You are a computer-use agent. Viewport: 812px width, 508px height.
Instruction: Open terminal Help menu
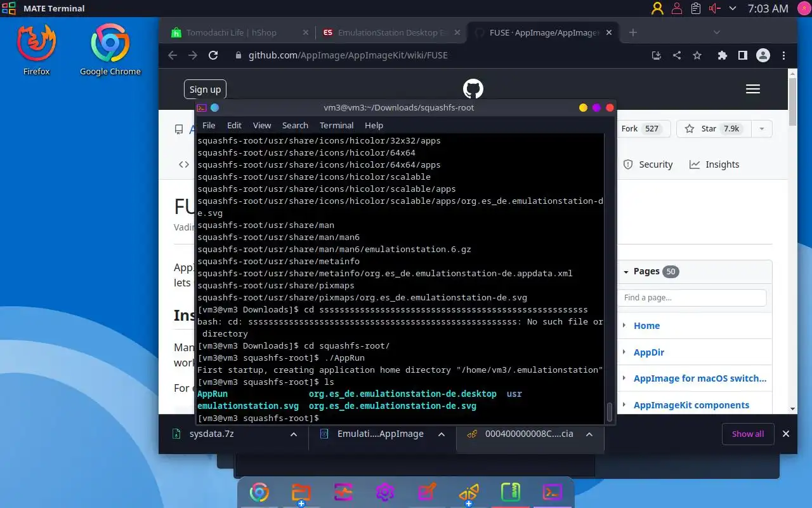pos(374,125)
